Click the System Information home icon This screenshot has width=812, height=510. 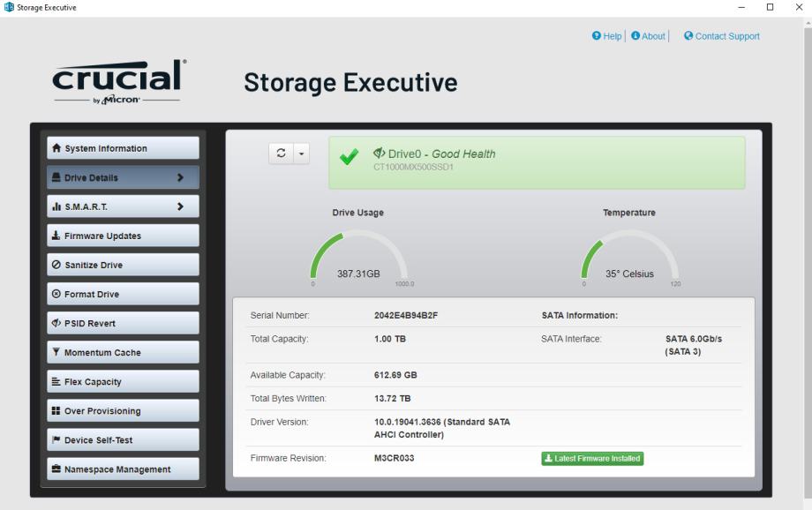(x=56, y=148)
